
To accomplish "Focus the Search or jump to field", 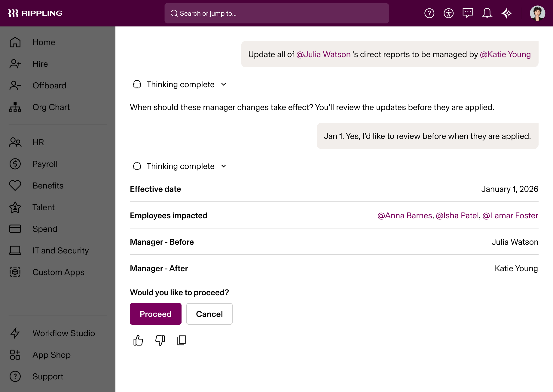I will pyautogui.click(x=276, y=13).
